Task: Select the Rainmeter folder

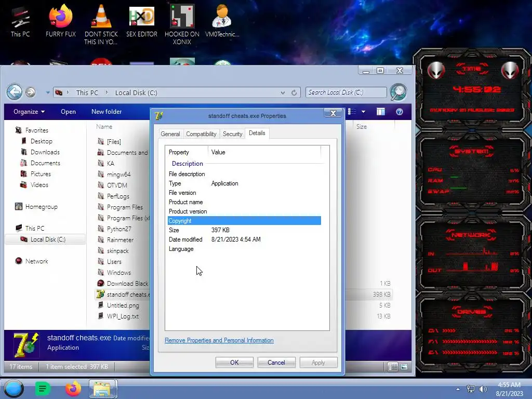Action: pos(120,240)
